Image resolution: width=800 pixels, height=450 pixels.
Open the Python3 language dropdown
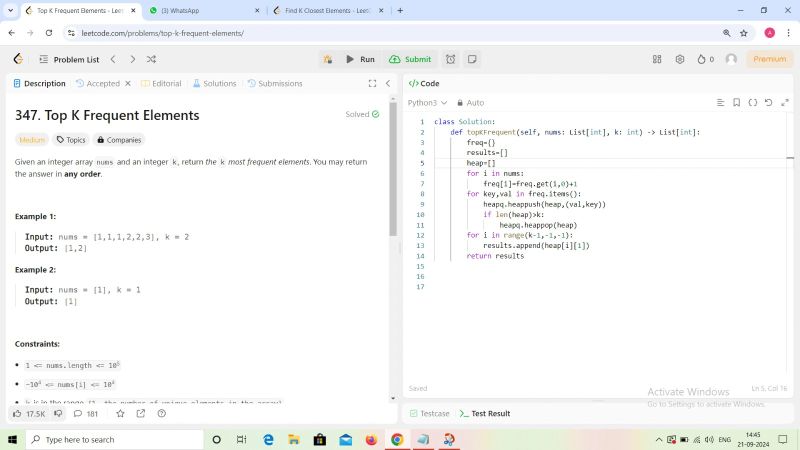425,102
